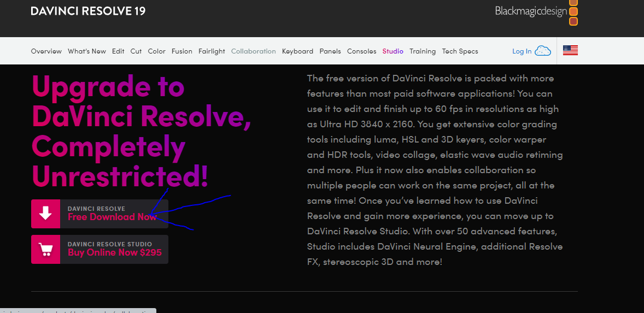Open the Overview nav item

(x=46, y=51)
